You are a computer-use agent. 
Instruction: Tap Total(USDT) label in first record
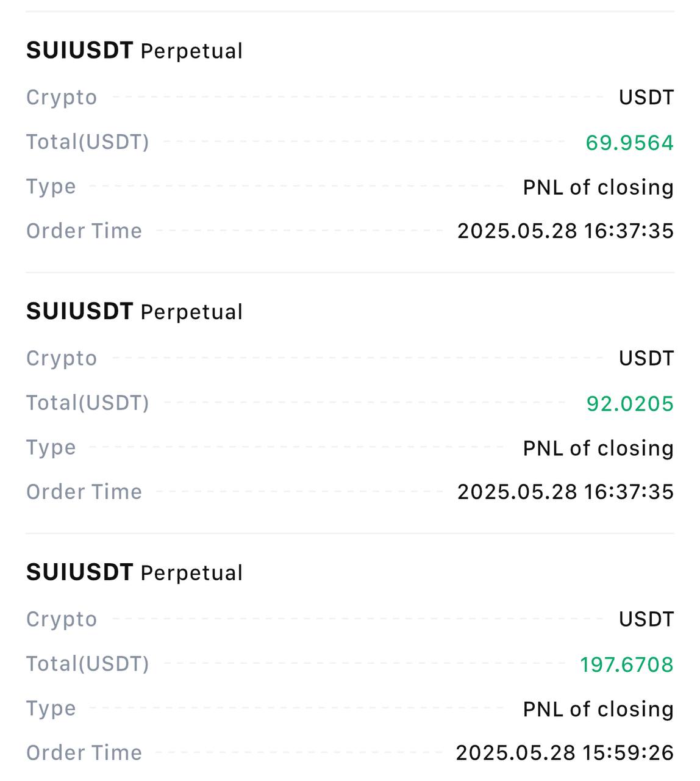(x=88, y=142)
